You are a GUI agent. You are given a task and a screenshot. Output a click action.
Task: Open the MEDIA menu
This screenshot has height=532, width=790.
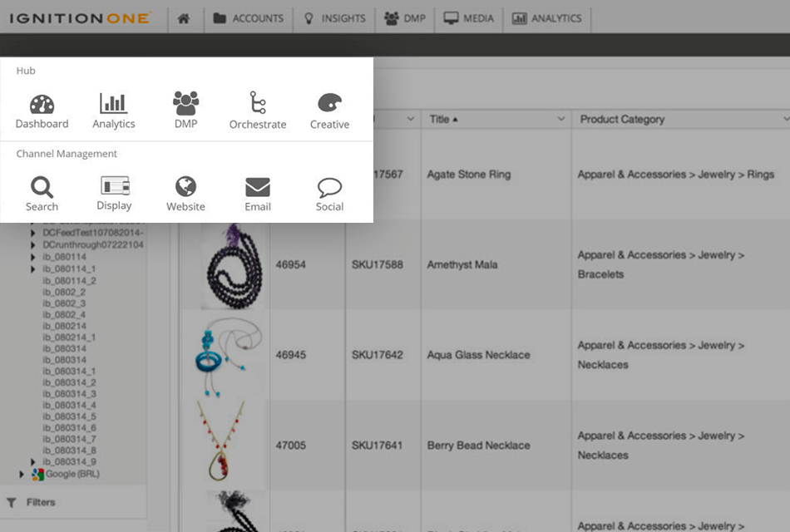[x=468, y=18]
